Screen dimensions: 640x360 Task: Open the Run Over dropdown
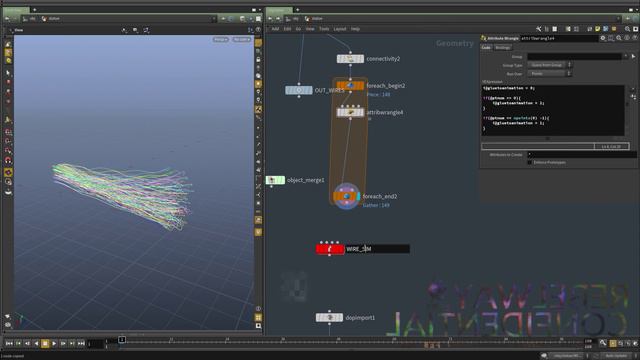549,74
